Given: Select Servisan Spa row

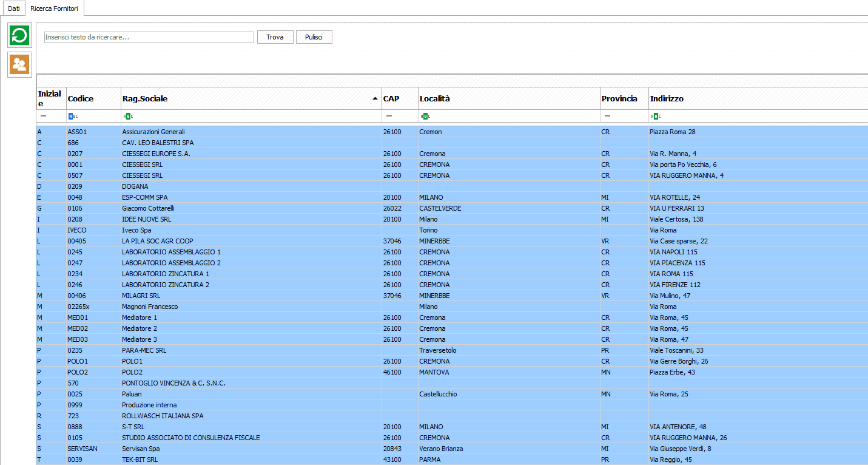Looking at the screenshot, I should [452, 449].
